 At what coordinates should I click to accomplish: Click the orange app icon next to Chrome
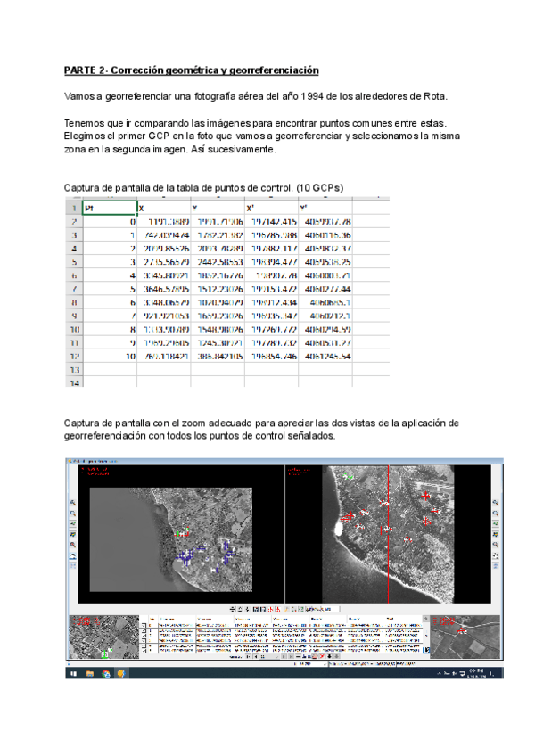tap(121, 674)
